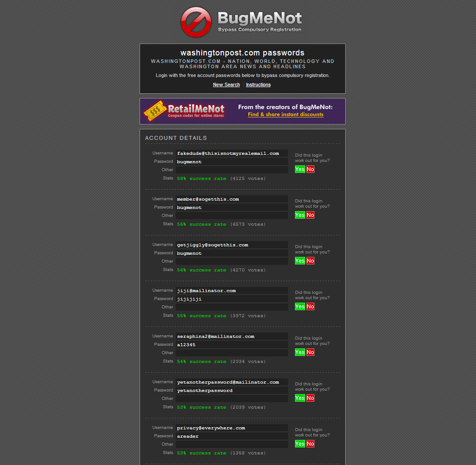
Task: Open the New Search link
Action: (226, 84)
